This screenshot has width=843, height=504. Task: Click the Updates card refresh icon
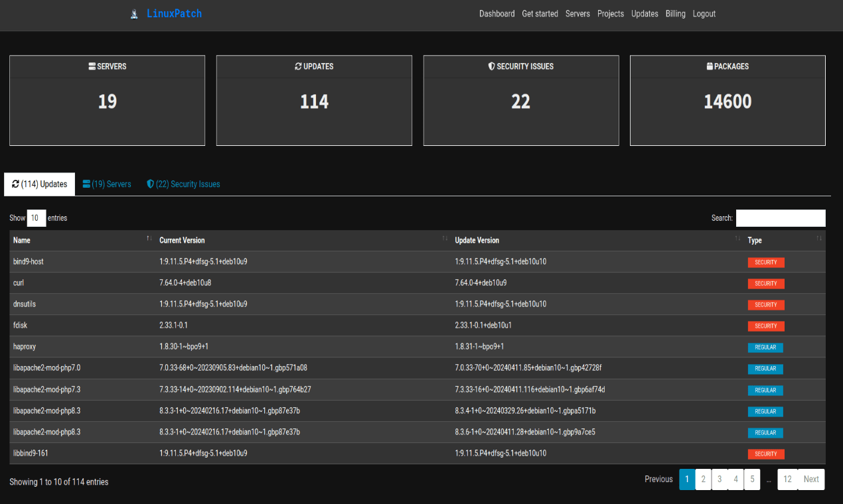(x=299, y=66)
